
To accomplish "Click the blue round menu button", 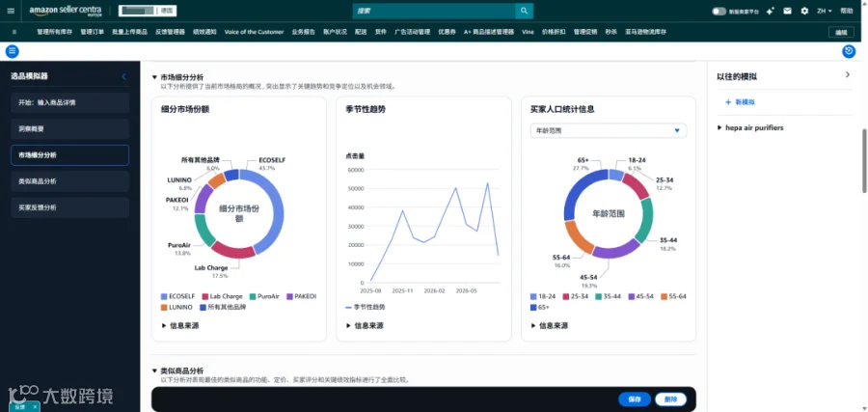I will point(12,51).
